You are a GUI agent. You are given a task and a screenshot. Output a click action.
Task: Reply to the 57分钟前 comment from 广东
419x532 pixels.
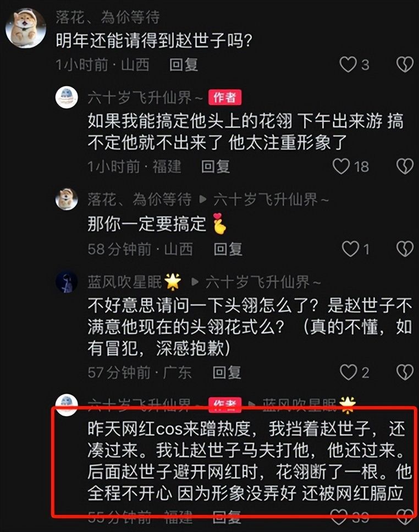[x=227, y=373]
